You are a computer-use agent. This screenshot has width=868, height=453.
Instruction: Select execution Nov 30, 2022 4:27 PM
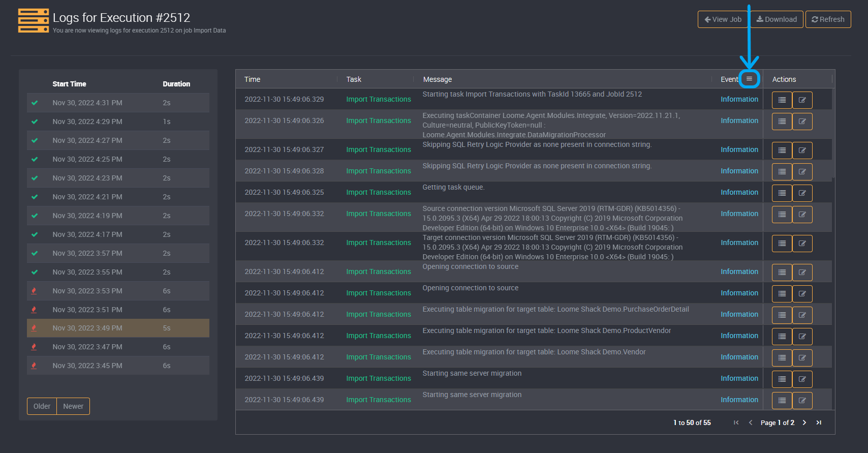118,140
